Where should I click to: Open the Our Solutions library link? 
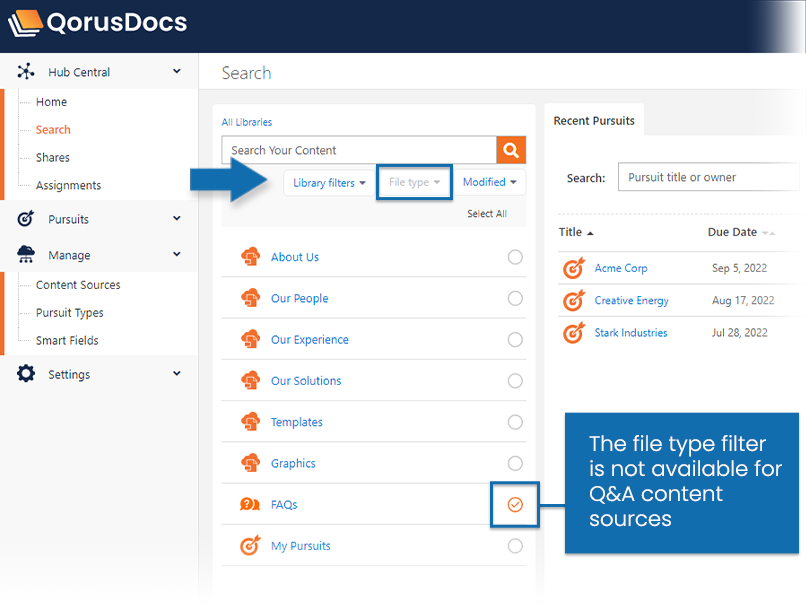(x=306, y=381)
